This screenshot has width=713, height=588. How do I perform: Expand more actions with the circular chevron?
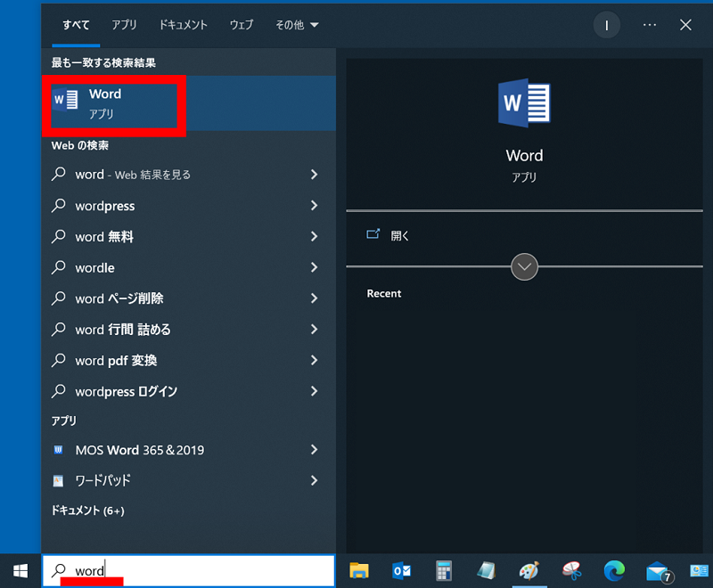coord(524,266)
